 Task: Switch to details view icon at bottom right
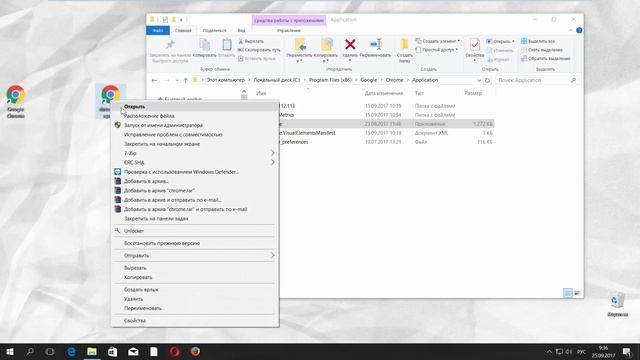pyautogui.click(x=568, y=293)
